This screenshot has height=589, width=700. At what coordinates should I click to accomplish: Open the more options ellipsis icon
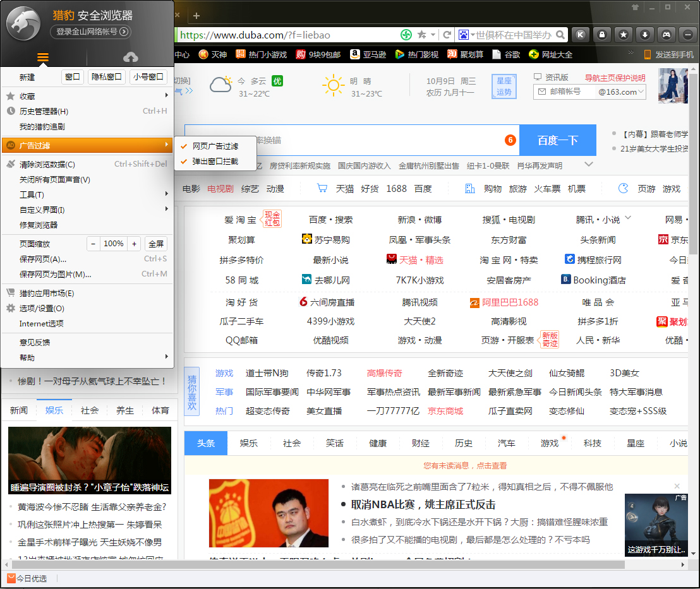tap(687, 35)
